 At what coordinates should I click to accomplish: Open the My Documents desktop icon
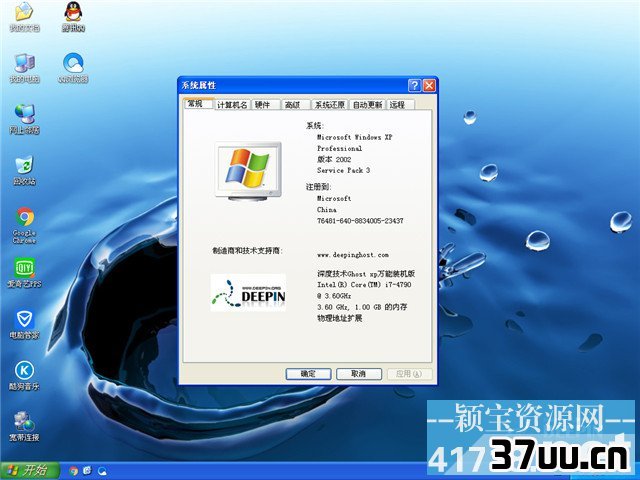click(24, 16)
